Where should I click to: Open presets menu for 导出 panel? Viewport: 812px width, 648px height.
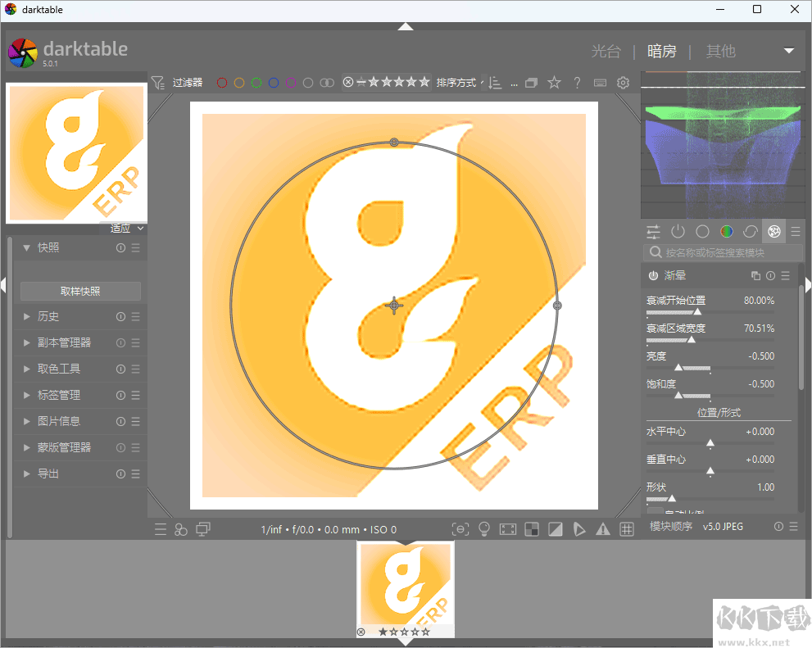pyautogui.click(x=136, y=474)
